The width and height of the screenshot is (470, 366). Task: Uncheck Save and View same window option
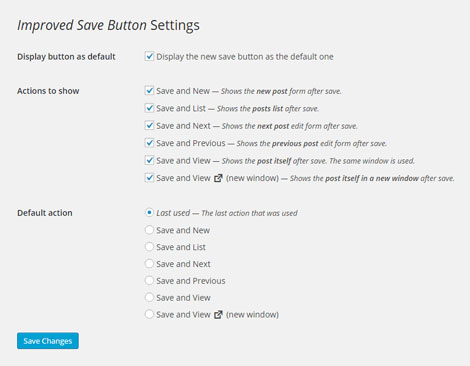(x=149, y=160)
